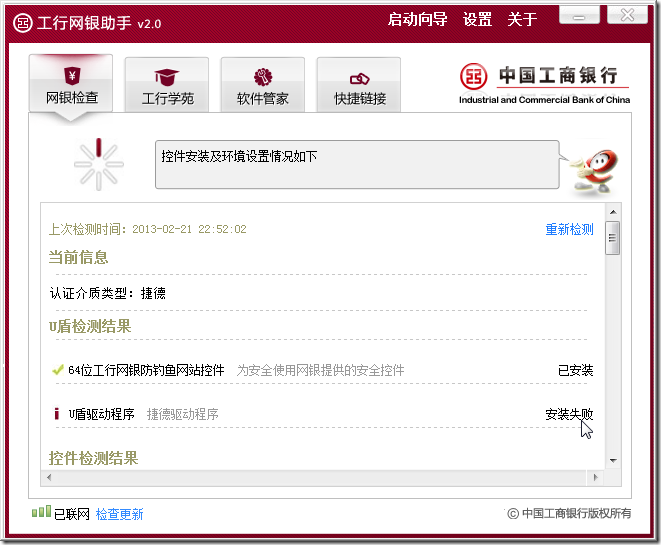Click 为安全使用网银提供的安全控件 description
The image size is (661, 545).
point(320,370)
